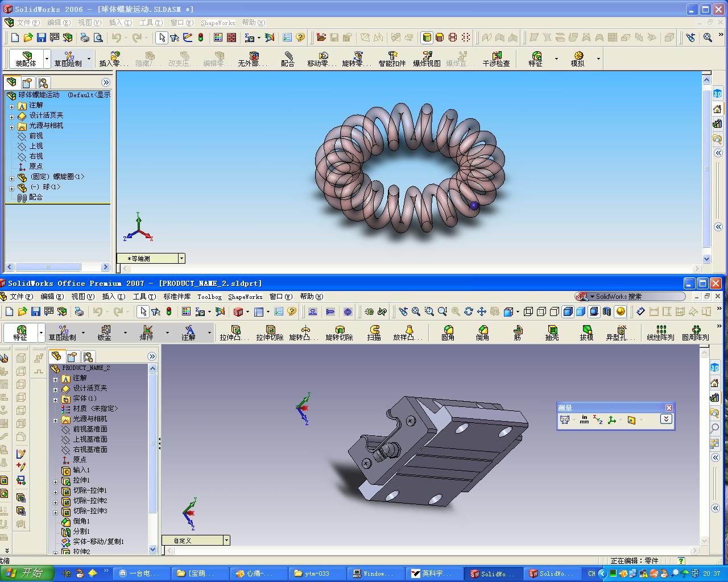Image resolution: width=728 pixels, height=582 pixels.
Task: Toggle Shadows in Shaded Mode in the 2007 window
Action: pos(594,311)
